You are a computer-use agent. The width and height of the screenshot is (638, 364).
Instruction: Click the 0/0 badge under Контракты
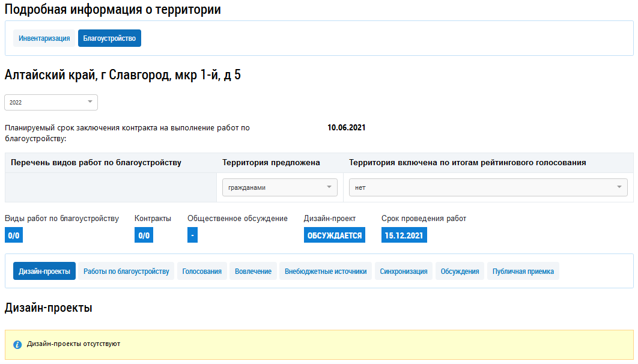pos(144,235)
